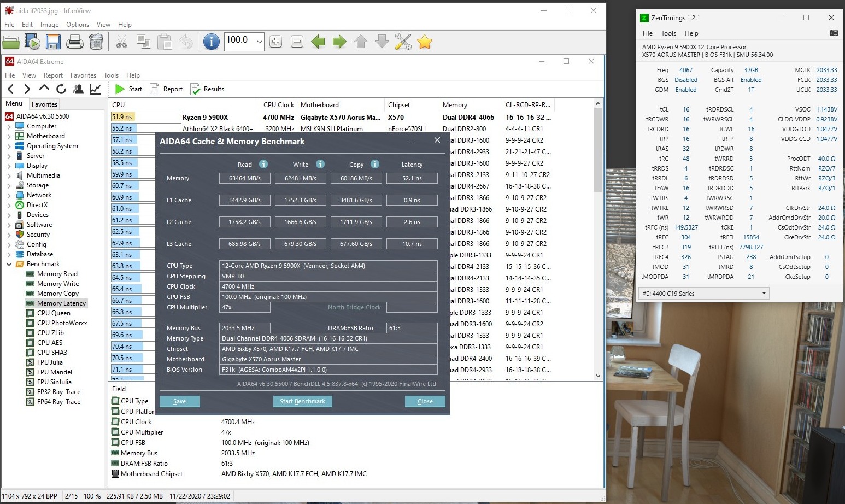Toggle the CPU Multiplier field checkbox
The height and width of the screenshot is (504, 845).
click(115, 432)
